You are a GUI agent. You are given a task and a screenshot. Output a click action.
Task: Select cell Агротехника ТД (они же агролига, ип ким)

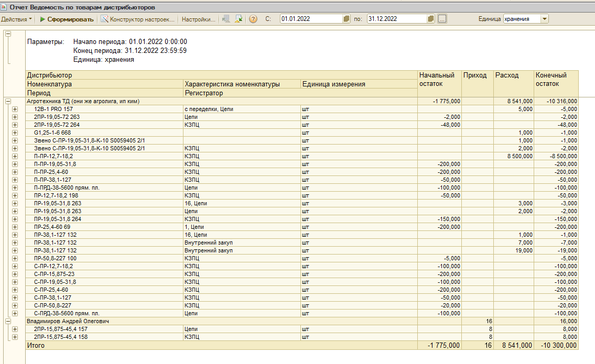(222, 101)
